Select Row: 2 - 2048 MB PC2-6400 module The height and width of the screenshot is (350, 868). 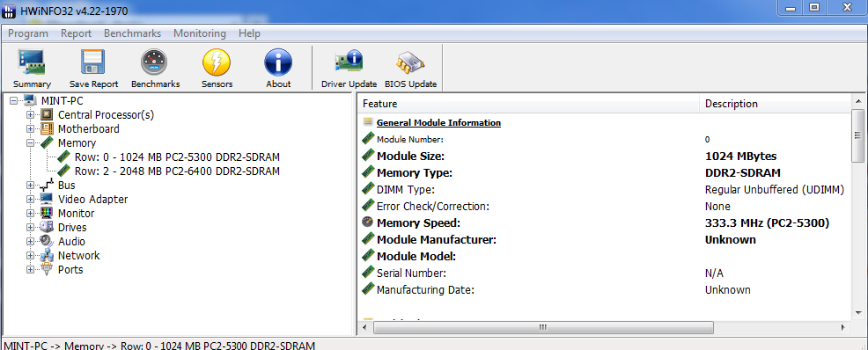(x=177, y=171)
